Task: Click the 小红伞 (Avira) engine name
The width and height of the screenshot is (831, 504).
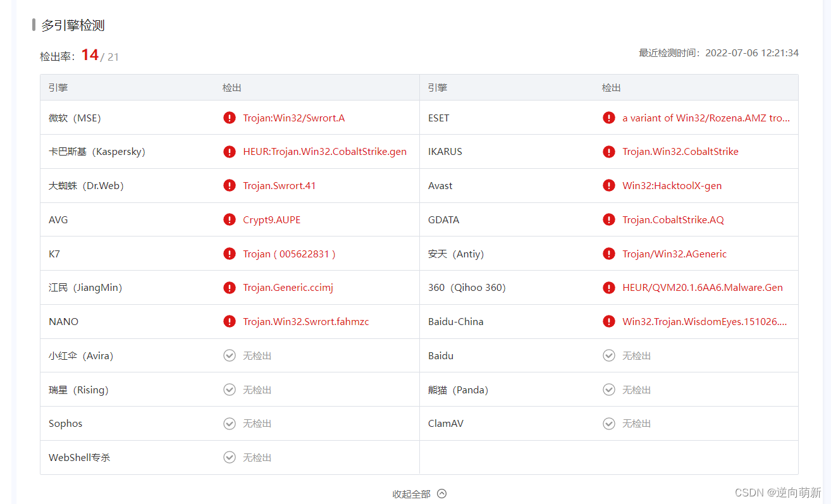Action: pos(81,356)
